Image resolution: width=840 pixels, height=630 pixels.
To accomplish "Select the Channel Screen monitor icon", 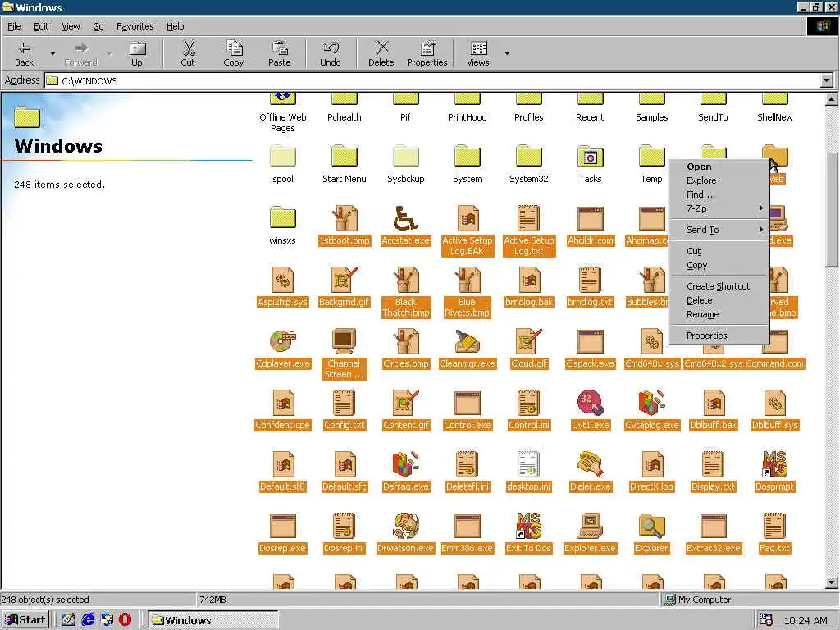I will pos(344,341).
